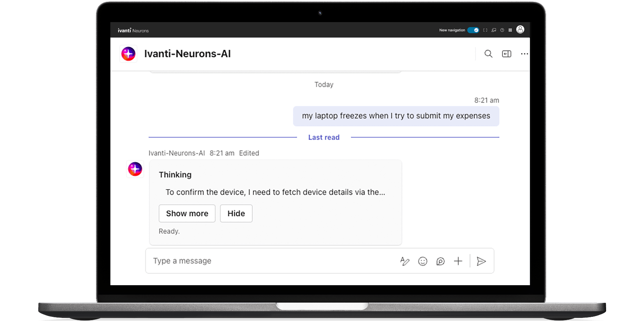
Task: Click the Edited label on bot message
Action: pyautogui.click(x=249, y=153)
